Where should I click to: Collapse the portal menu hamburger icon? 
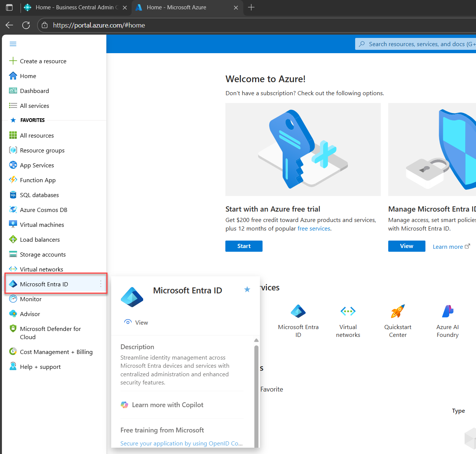[13, 44]
